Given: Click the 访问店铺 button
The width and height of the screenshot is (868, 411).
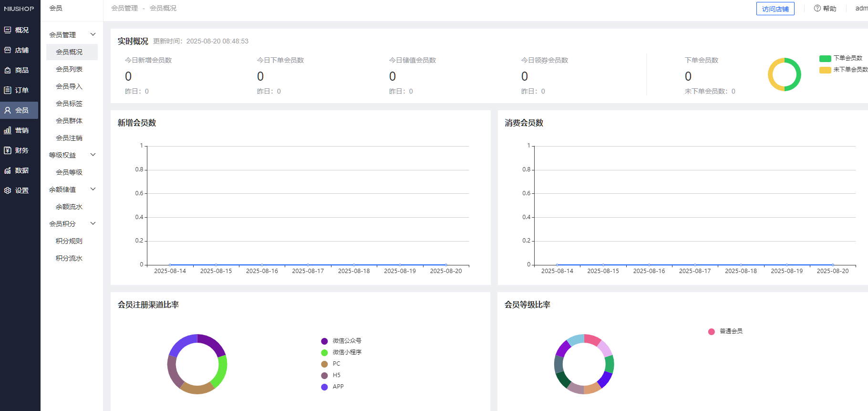Looking at the screenshot, I should pyautogui.click(x=775, y=9).
